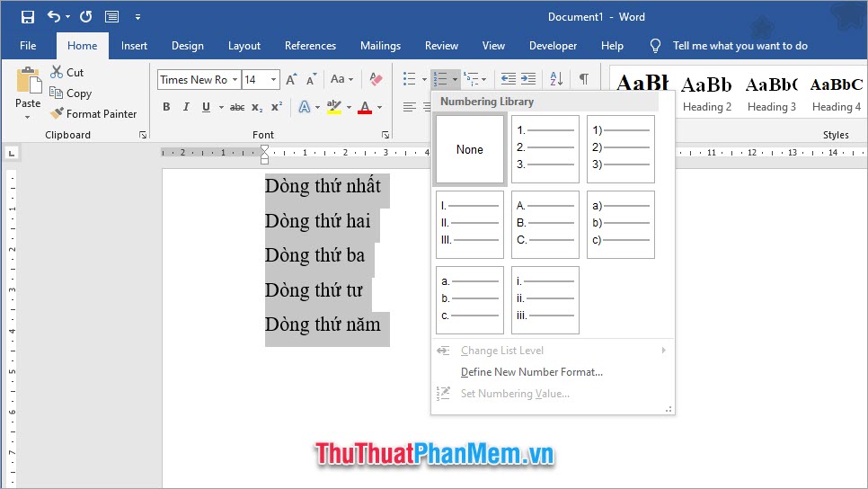Click the Touch/Mouse mode icon
868x489 pixels.
(111, 16)
